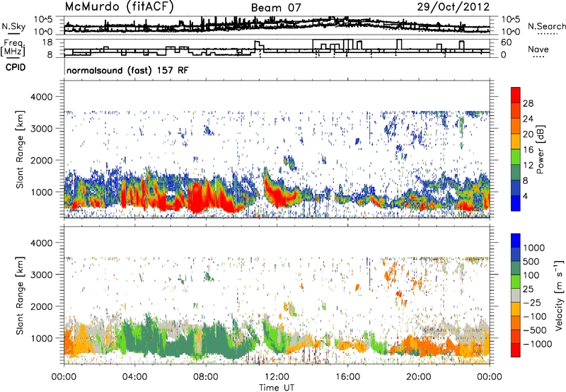Select the 28 value on power colorbar
This screenshot has width=566, height=392.
click(x=528, y=103)
